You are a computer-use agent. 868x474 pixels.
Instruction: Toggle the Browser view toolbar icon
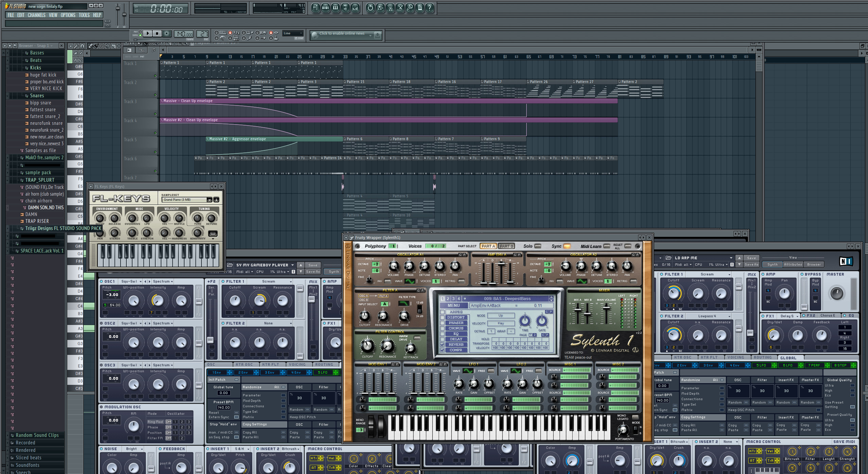coord(345,8)
